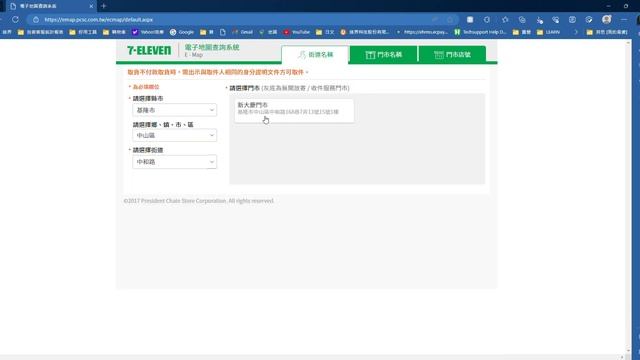Screen dimensions: 640x360
Task: Open the 日文 bookmarks folder
Action: [325, 32]
